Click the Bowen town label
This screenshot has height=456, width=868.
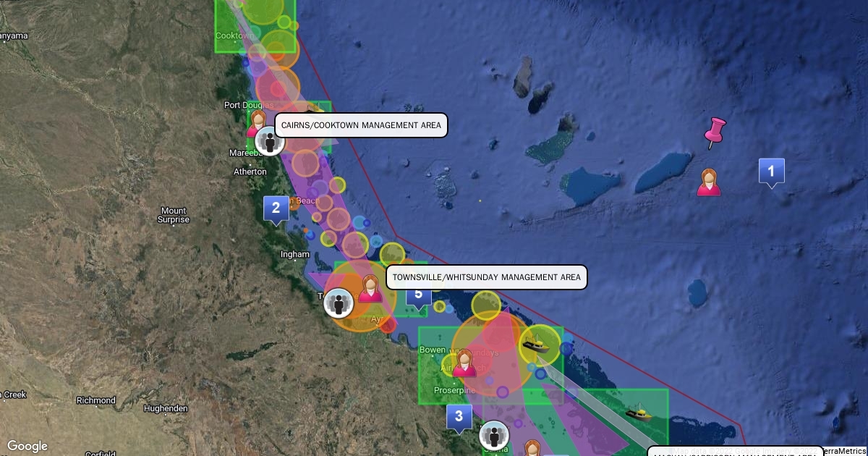[433, 350]
